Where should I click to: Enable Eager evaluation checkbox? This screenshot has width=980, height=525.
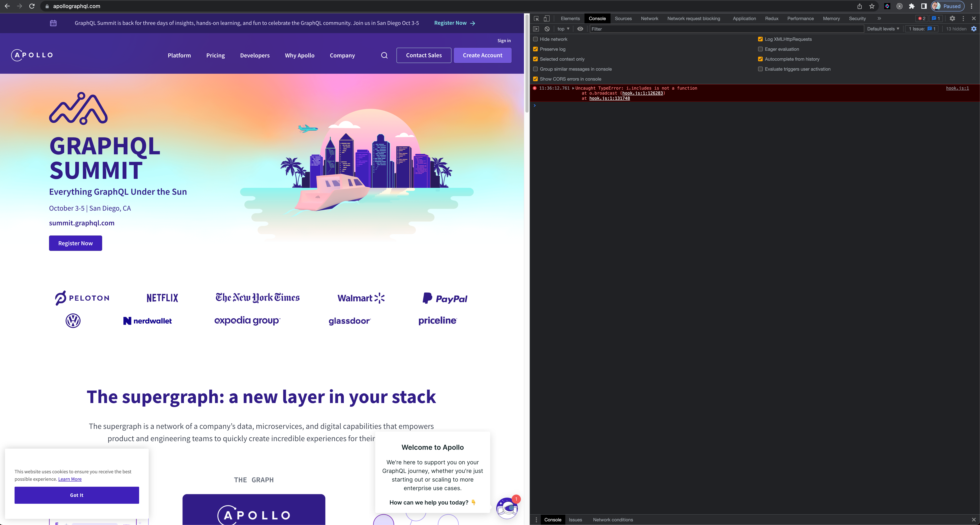click(x=760, y=49)
